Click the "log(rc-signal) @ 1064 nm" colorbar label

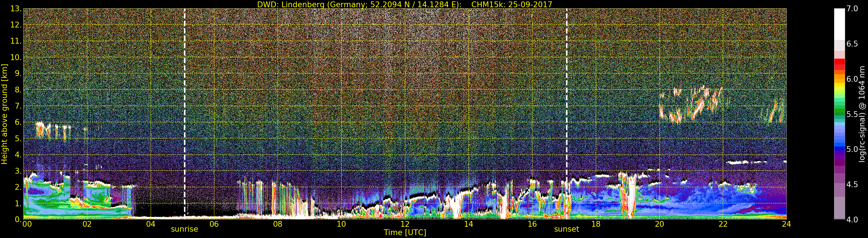tap(862, 114)
